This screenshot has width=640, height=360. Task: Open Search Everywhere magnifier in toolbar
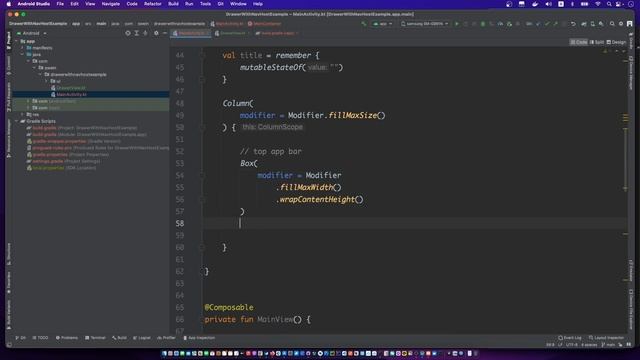tap(612, 24)
